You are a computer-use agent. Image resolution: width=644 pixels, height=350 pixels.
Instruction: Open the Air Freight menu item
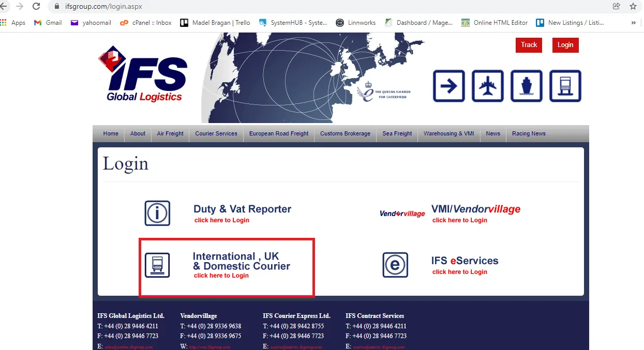[170, 133]
